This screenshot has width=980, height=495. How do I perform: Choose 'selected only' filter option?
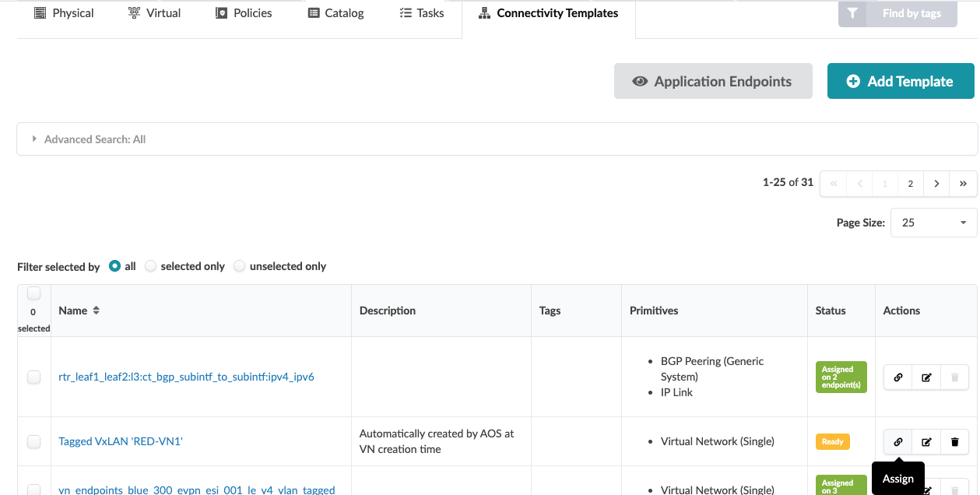[151, 266]
